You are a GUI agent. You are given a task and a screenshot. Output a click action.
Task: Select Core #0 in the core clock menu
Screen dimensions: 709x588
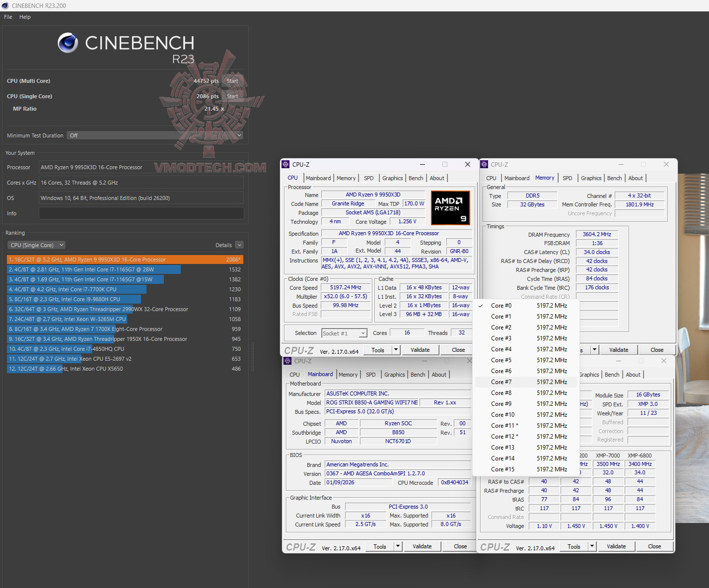point(526,306)
